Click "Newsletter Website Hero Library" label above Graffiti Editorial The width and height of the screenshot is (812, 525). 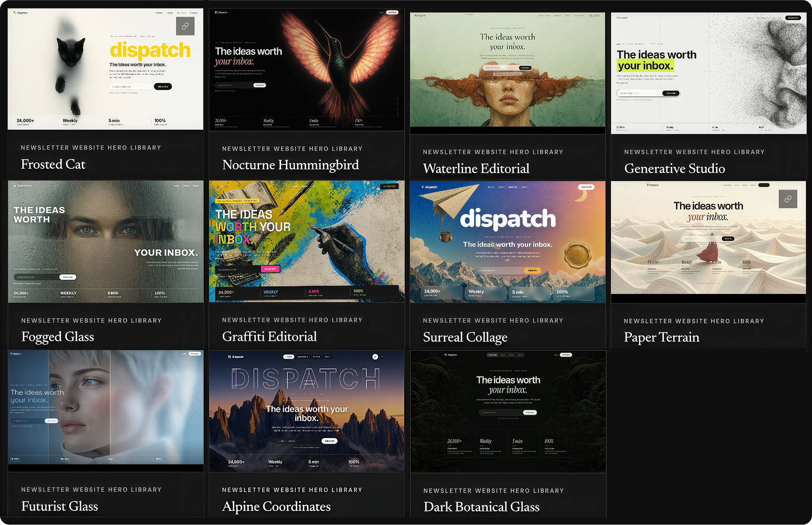tap(292, 320)
